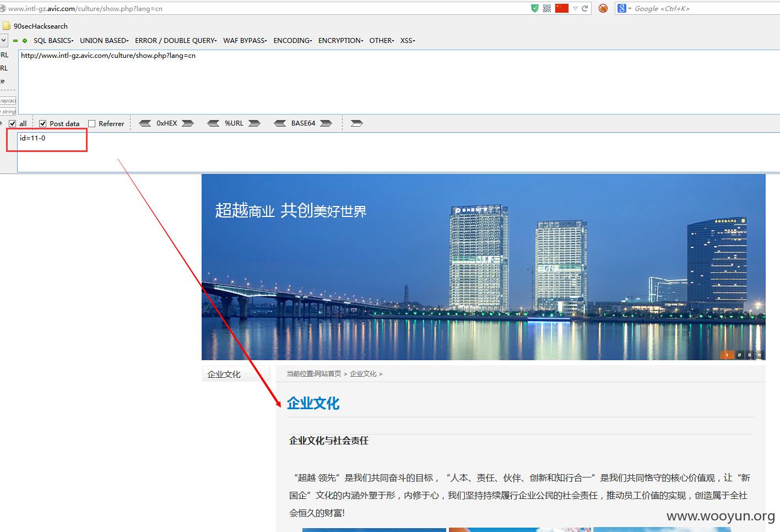The width and height of the screenshot is (780, 532).
Task: Open the WAF BYPASS menu
Action: 245,41
